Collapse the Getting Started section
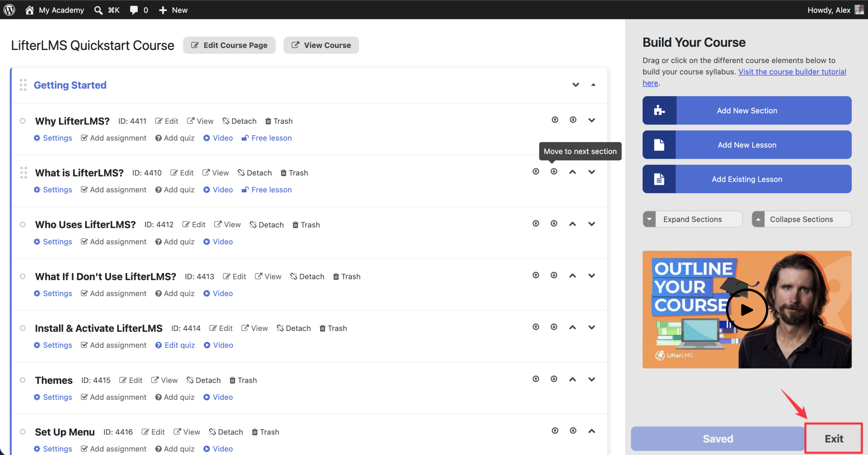 point(593,85)
